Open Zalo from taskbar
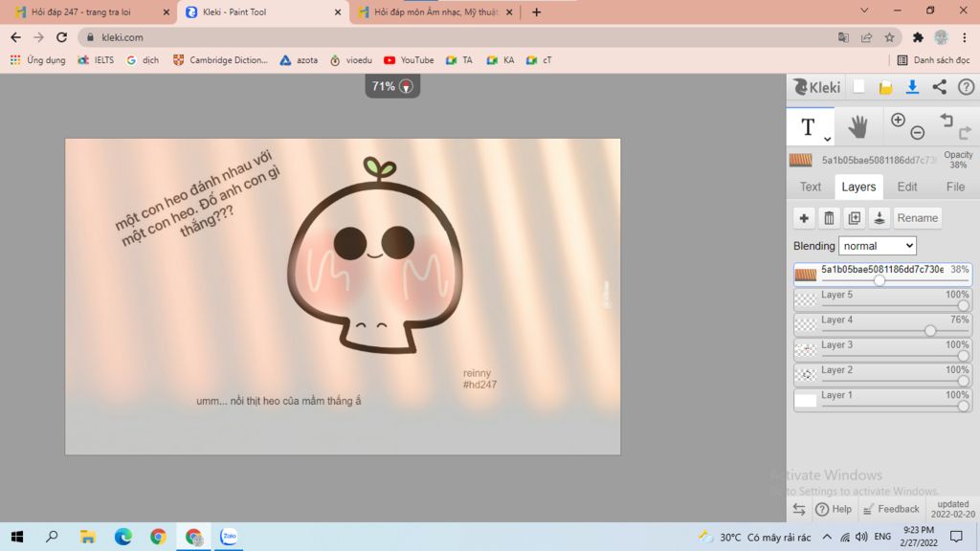Image resolution: width=980 pixels, height=551 pixels. (229, 537)
